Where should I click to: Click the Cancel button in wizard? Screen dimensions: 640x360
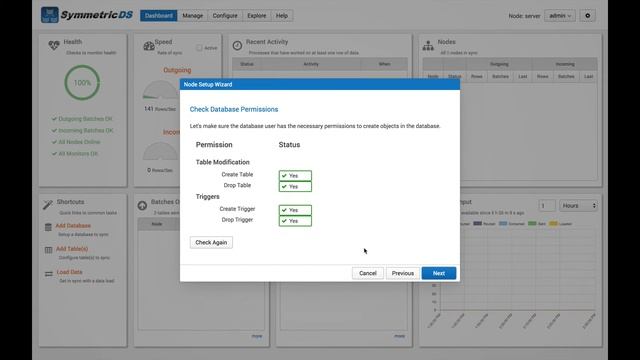click(368, 273)
